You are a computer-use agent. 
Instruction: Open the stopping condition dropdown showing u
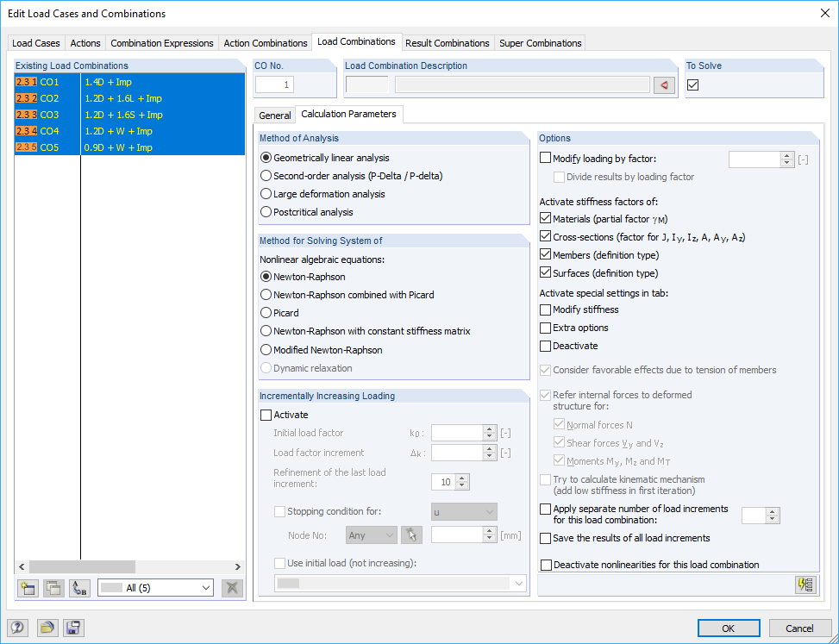coord(464,511)
